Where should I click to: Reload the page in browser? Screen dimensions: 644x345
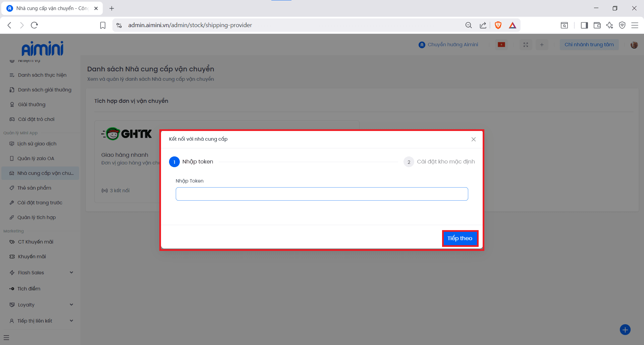coord(34,25)
